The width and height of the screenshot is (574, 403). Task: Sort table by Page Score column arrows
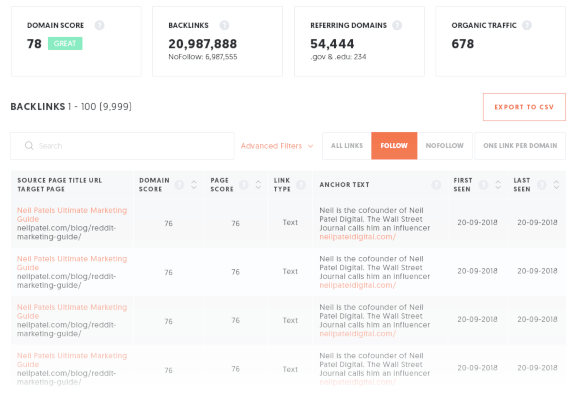tap(258, 185)
